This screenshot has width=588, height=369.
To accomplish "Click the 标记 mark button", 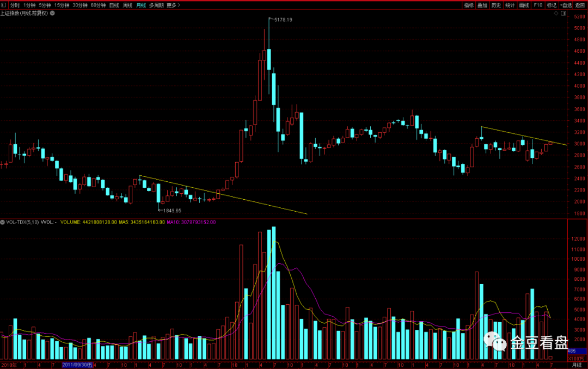I will pos(552,5).
